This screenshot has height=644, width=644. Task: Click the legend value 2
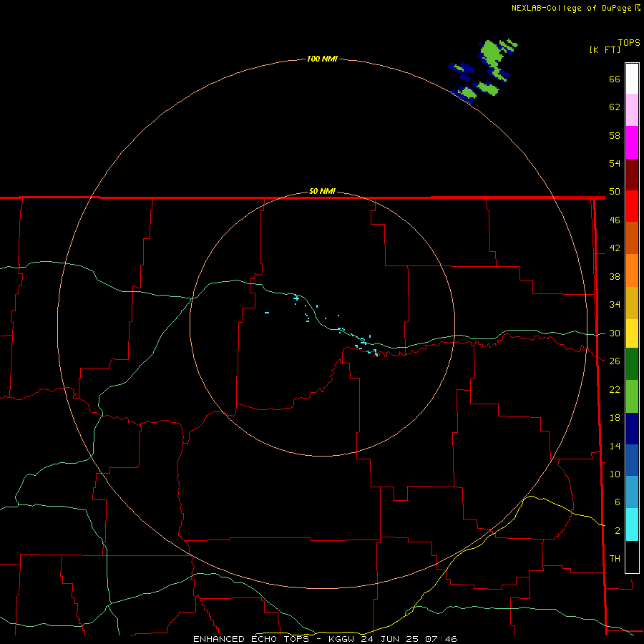click(x=618, y=531)
